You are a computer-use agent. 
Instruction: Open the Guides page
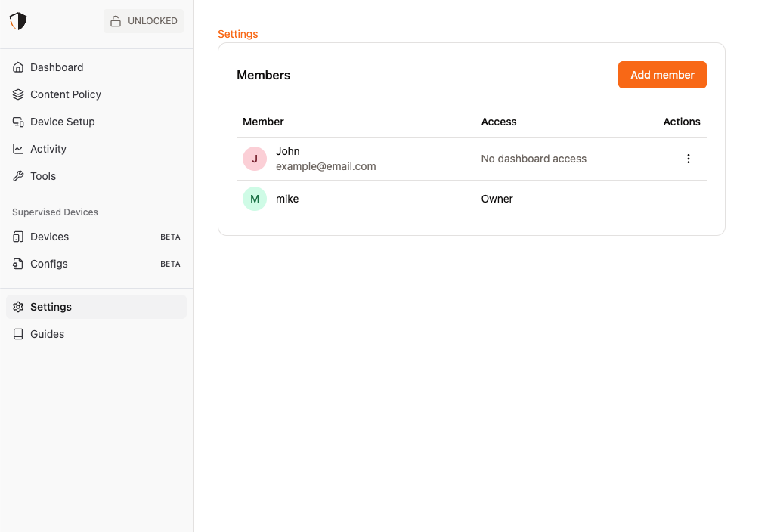coord(97,334)
